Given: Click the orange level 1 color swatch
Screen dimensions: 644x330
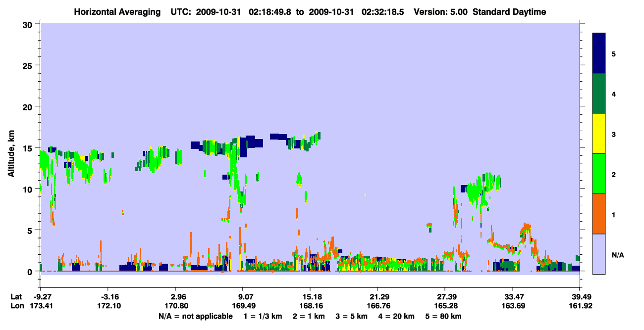Looking at the screenshot, I should [x=599, y=214].
